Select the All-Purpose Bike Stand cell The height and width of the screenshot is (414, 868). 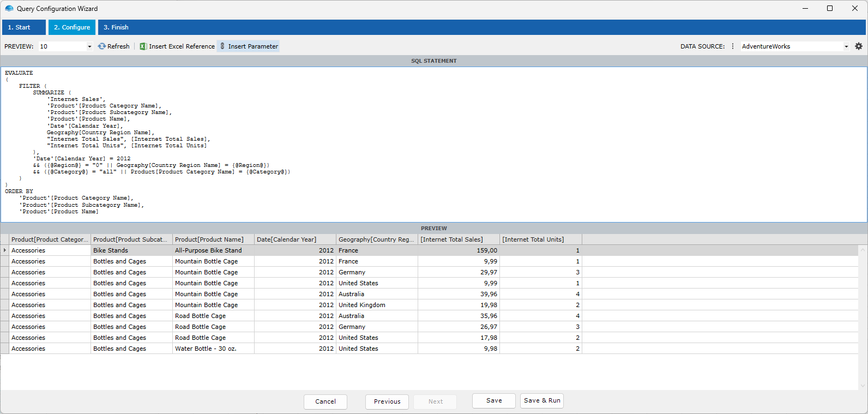click(214, 250)
